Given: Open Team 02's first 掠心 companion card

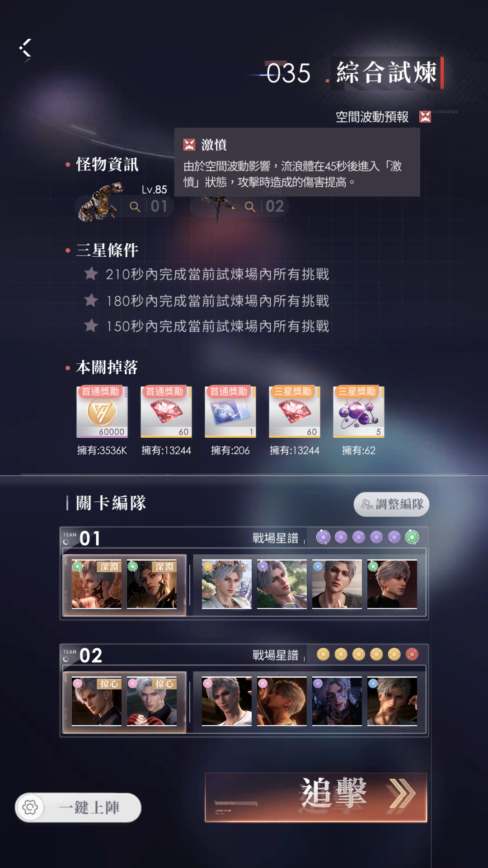Looking at the screenshot, I should 97,701.
